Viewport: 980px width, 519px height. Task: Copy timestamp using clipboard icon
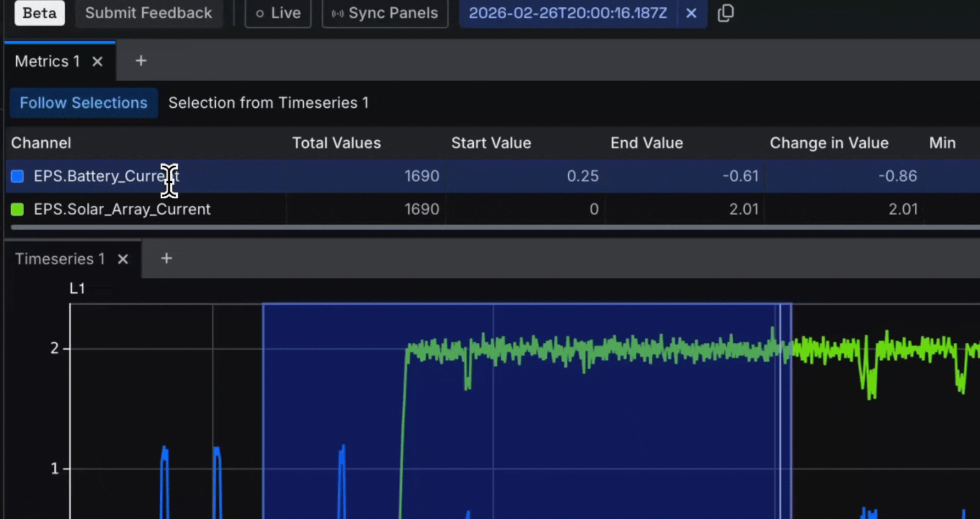726,13
